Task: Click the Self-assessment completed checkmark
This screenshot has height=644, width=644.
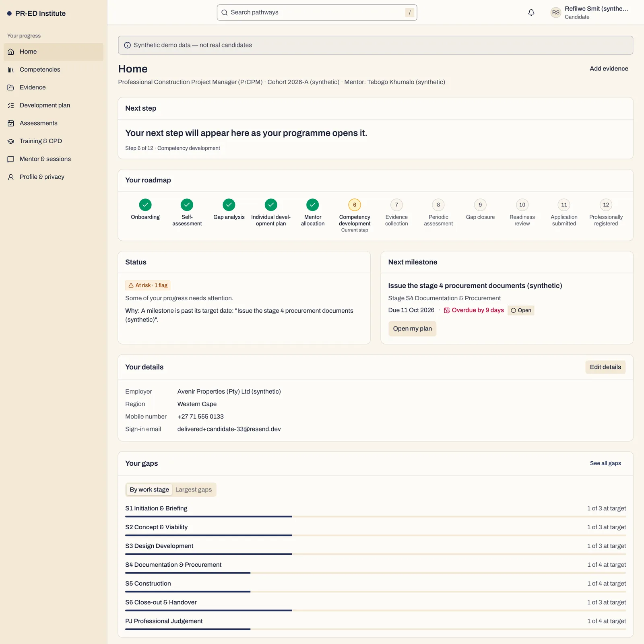Action: [x=187, y=205]
